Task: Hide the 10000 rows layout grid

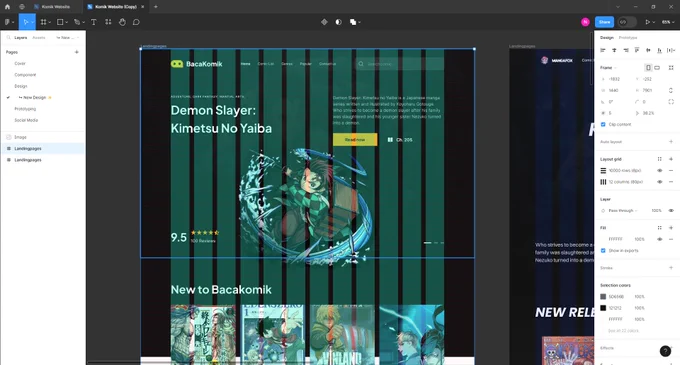Action: (x=660, y=170)
